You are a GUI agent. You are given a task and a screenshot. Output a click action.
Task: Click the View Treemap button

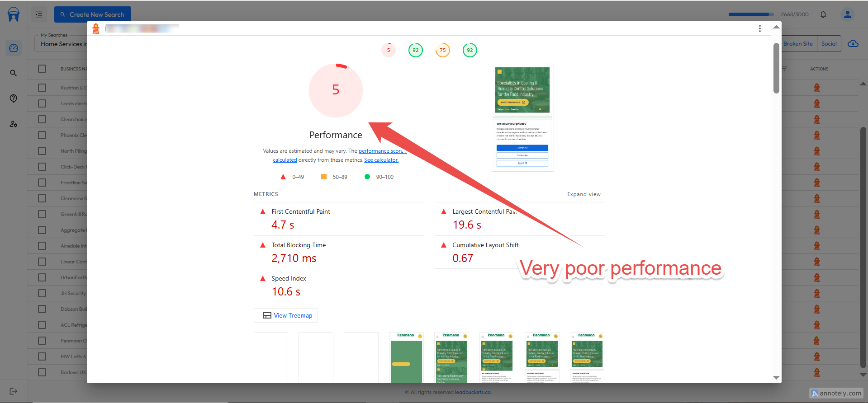pyautogui.click(x=286, y=315)
